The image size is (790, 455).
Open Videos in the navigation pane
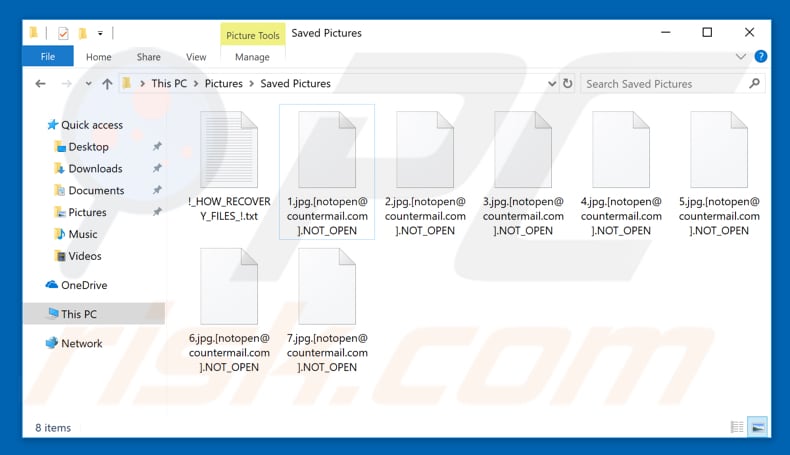point(85,256)
